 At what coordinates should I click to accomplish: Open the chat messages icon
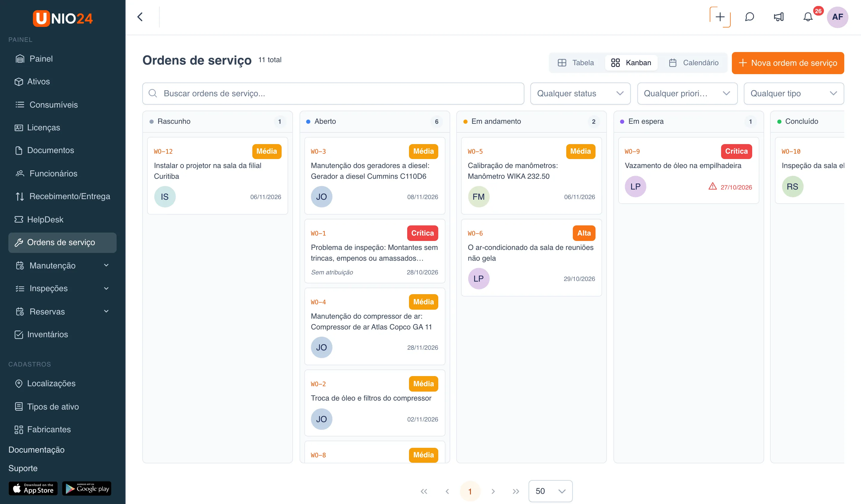click(749, 17)
